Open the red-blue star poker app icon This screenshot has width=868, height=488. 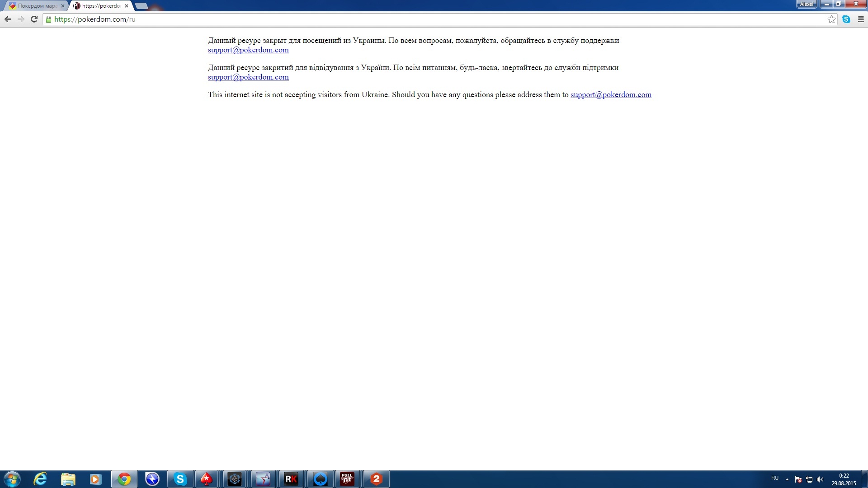tap(263, 479)
